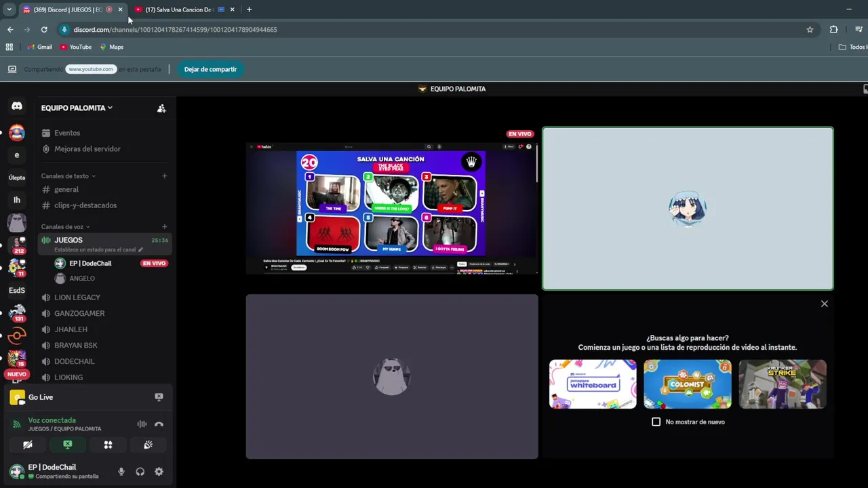The width and height of the screenshot is (868, 488).
Task: Open noise suppression settings
Action: (142, 424)
